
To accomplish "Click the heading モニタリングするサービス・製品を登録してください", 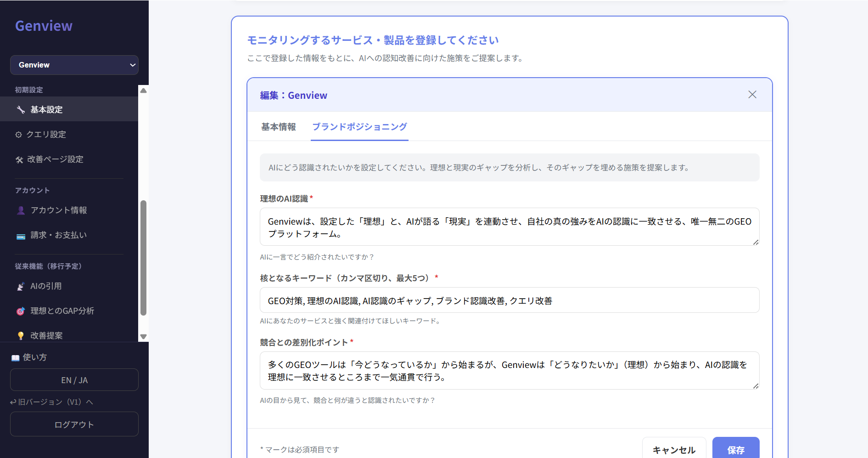I will point(373,40).
